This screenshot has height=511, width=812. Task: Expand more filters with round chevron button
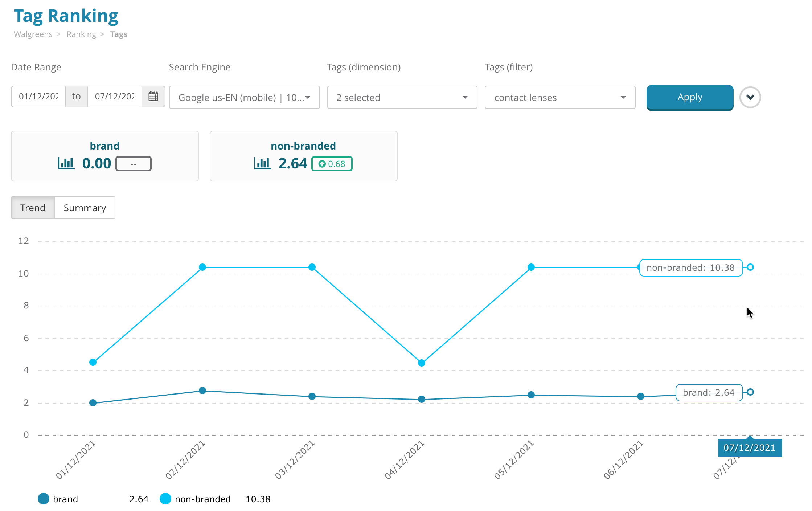tap(750, 97)
